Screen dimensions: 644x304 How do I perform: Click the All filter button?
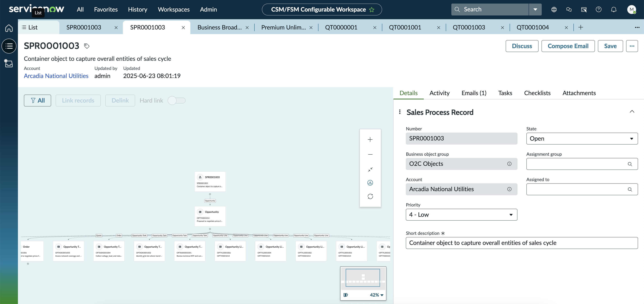pyautogui.click(x=38, y=101)
